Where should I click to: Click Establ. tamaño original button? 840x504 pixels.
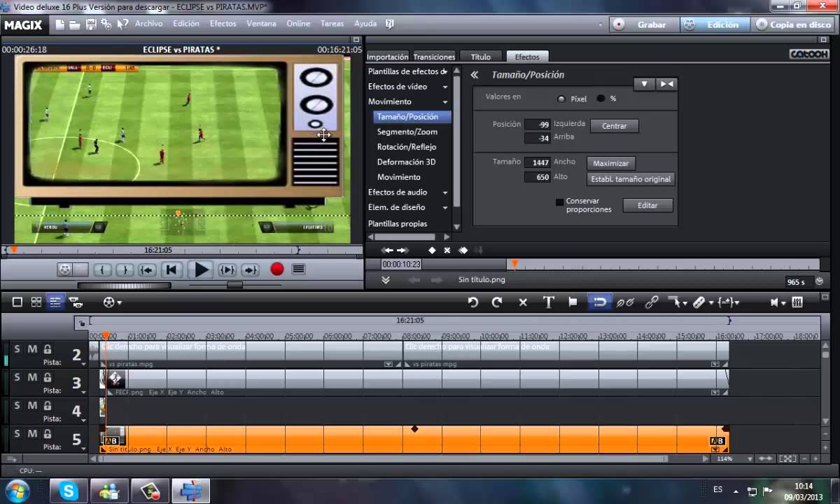(631, 179)
